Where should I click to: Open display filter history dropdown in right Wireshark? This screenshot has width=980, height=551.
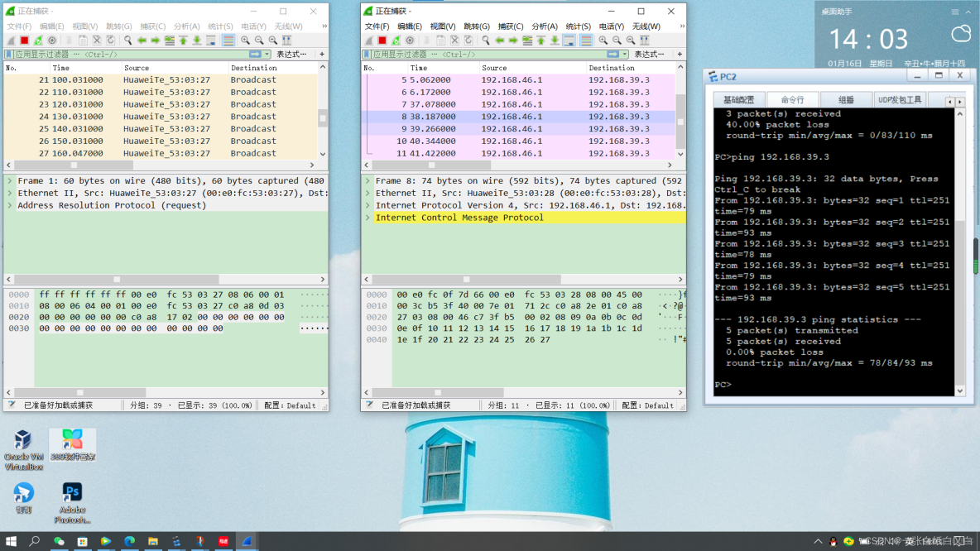tap(625, 55)
